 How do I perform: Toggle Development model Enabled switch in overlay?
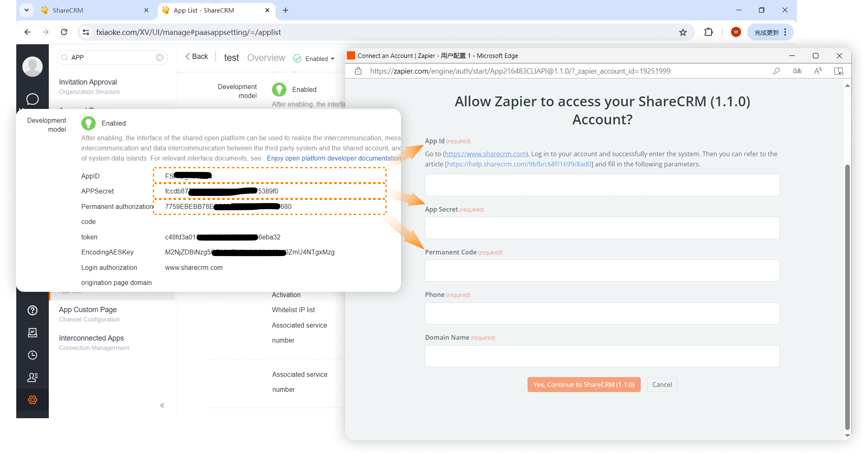pyautogui.click(x=88, y=123)
